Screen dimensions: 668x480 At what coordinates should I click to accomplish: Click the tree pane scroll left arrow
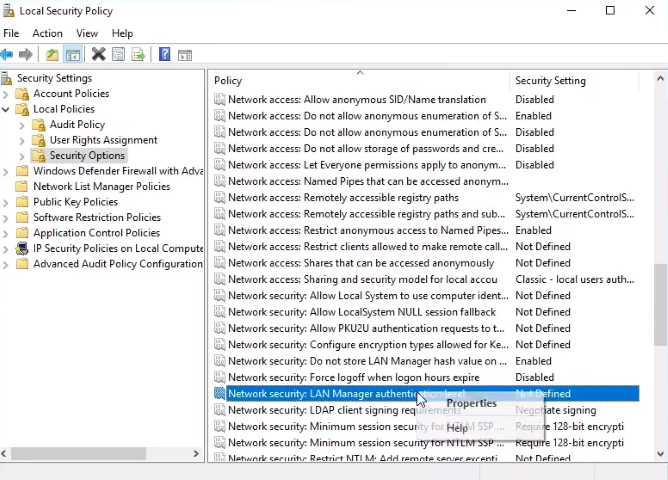click(4, 454)
